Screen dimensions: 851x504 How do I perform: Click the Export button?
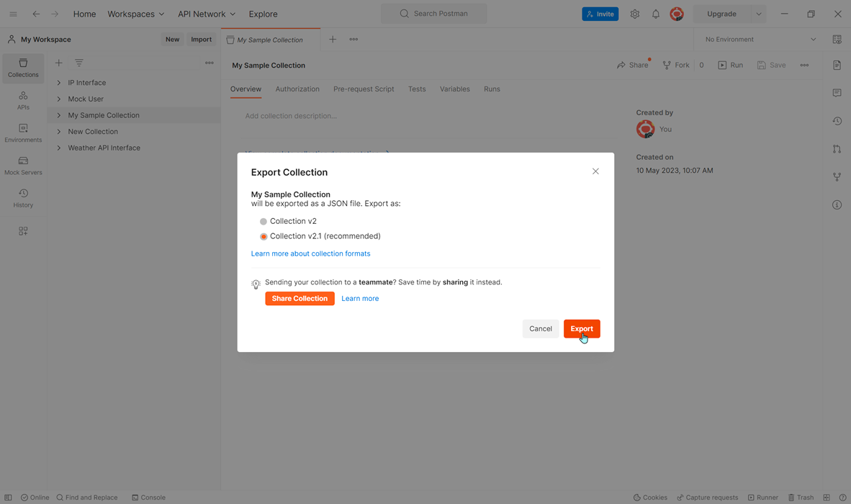(x=582, y=329)
